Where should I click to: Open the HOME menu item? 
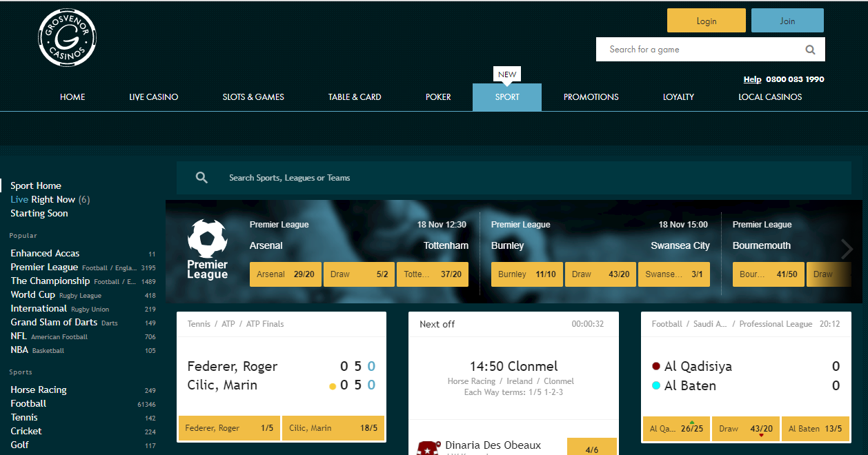(x=72, y=97)
